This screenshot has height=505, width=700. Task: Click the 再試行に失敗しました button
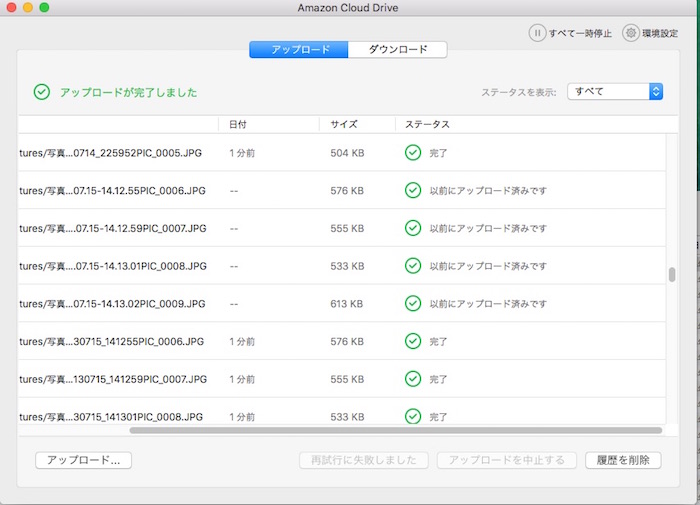pos(364,460)
